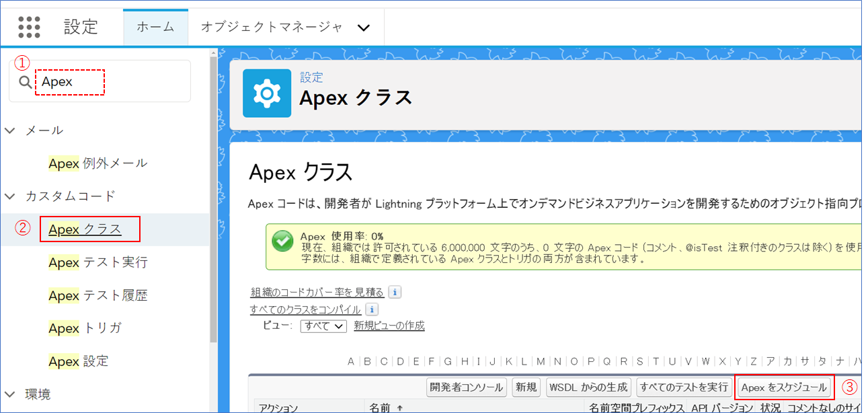Screen dimensions: 868x413
Task: Open the オブジェクトマネージャ tab dropdown arrow
Action: [x=364, y=28]
